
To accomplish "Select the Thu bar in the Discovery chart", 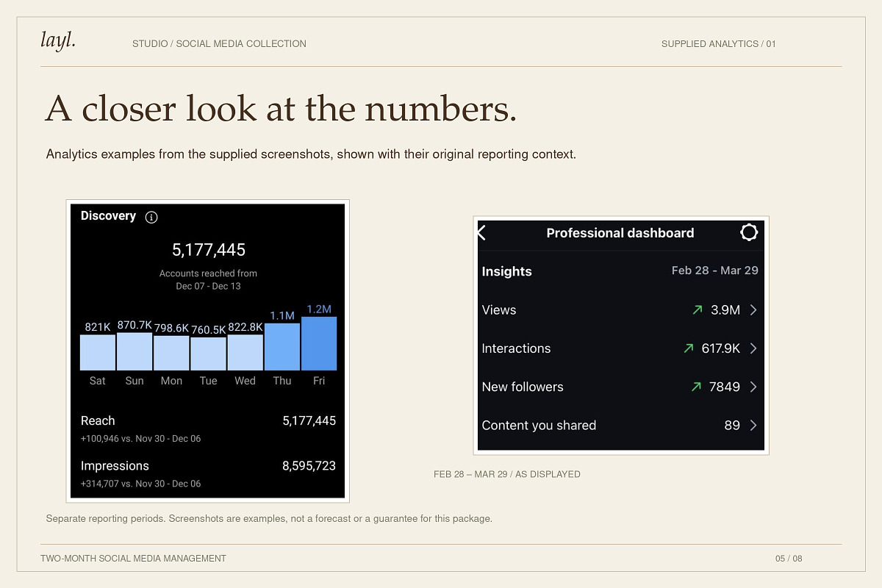I will [282, 347].
